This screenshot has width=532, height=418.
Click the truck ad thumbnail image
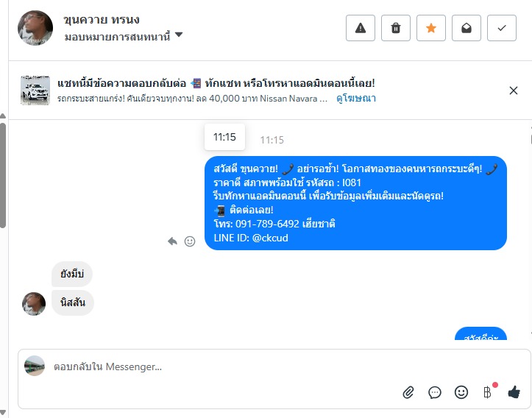[35, 91]
